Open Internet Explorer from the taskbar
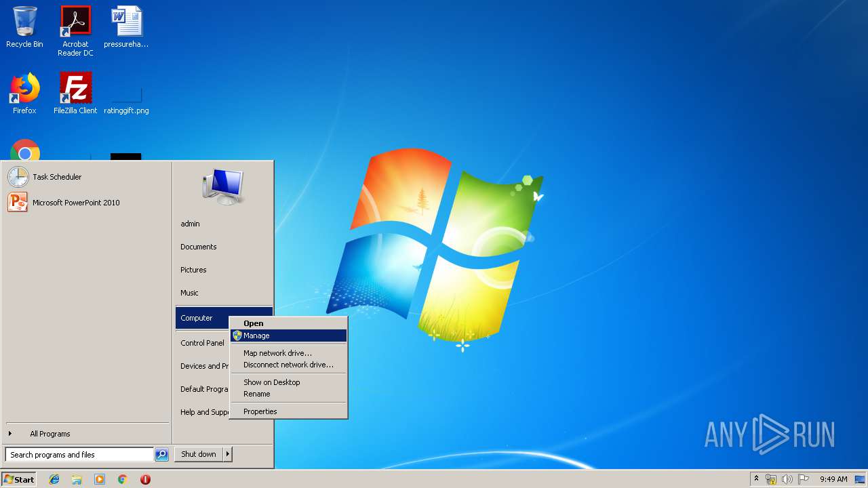This screenshot has width=868, height=488. click(x=54, y=479)
